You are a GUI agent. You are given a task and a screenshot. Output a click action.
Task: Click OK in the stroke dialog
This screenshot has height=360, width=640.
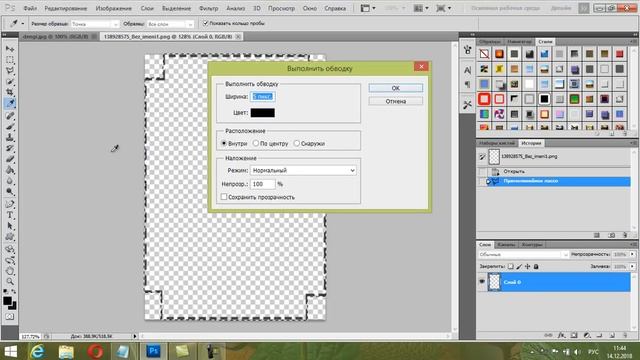[396, 88]
